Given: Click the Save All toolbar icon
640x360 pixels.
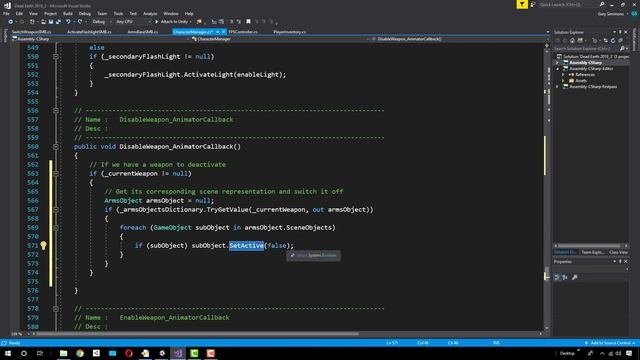Looking at the screenshot, I should point(58,22).
